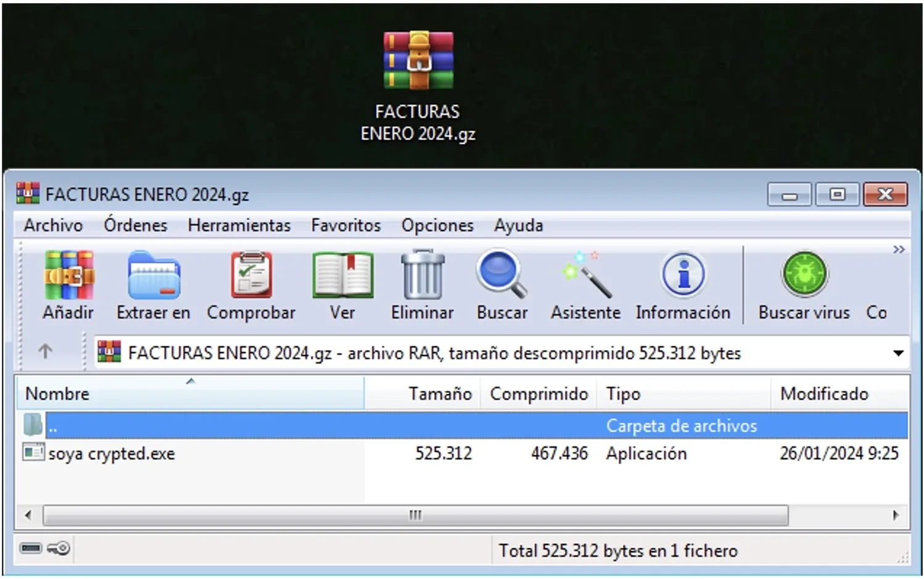The height and width of the screenshot is (579, 924).
Task: Run the Comprobar archive test
Action: pos(251,275)
